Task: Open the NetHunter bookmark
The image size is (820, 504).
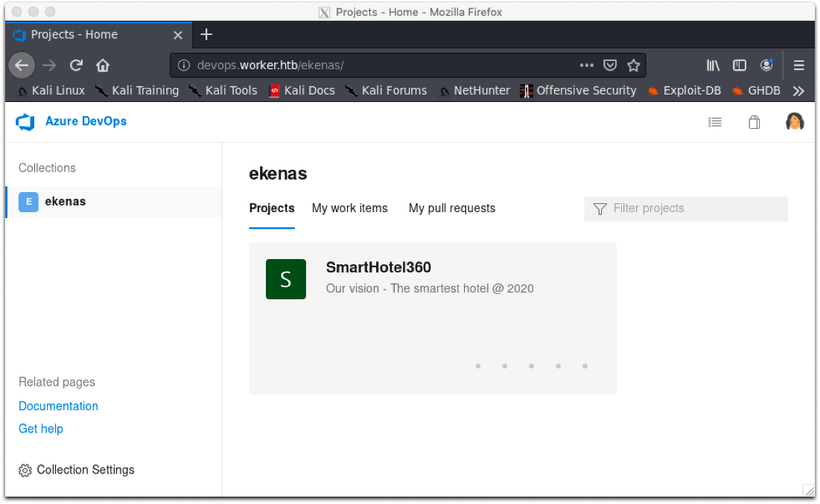Action: tap(474, 91)
